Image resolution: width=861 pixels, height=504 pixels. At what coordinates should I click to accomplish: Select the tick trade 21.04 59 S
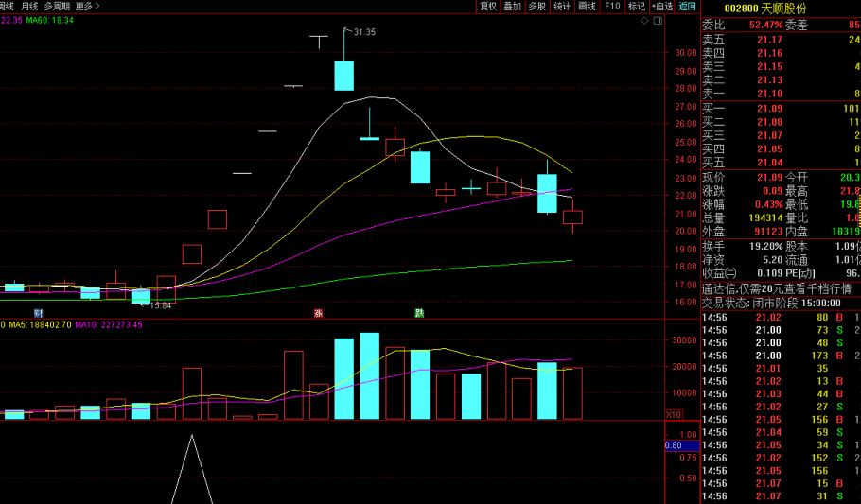point(781,432)
